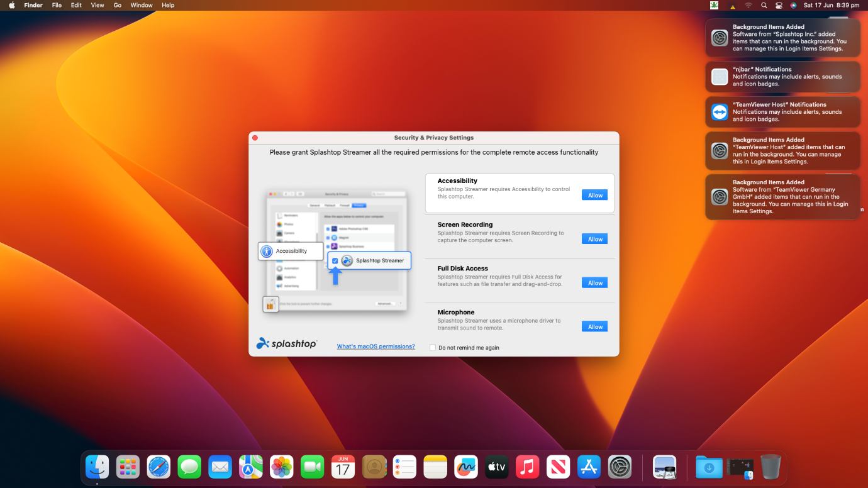This screenshot has width=868, height=488.
Task: Open the Finder menu in menu bar
Action: point(33,5)
